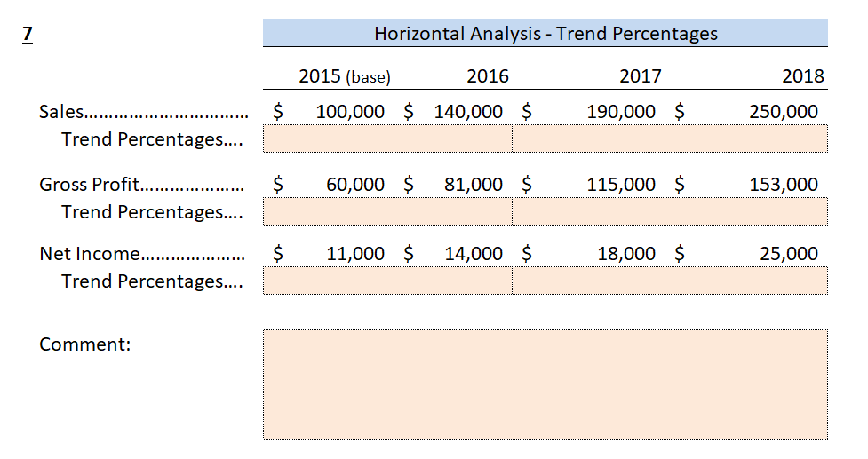Select Net Income trend cell for 2015
The width and height of the screenshot is (868, 459).
click(x=328, y=281)
